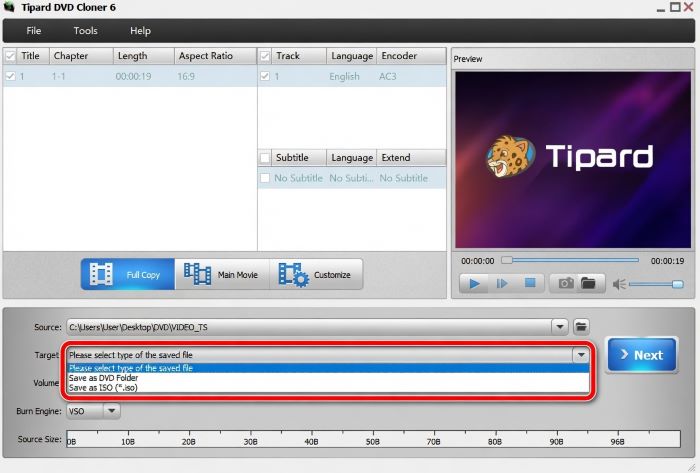Click the '16:9' aspect ratio cell
This screenshot has width=700, height=473.
(x=186, y=76)
